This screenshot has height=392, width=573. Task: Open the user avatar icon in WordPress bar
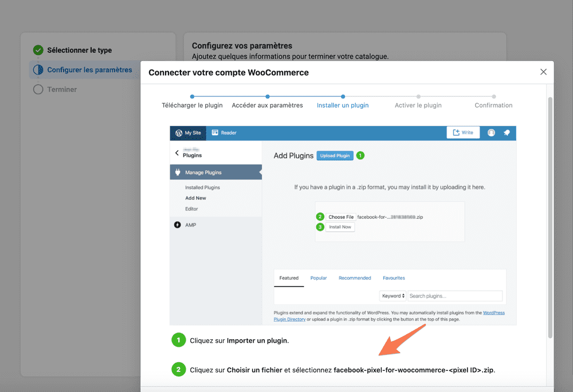[491, 132]
